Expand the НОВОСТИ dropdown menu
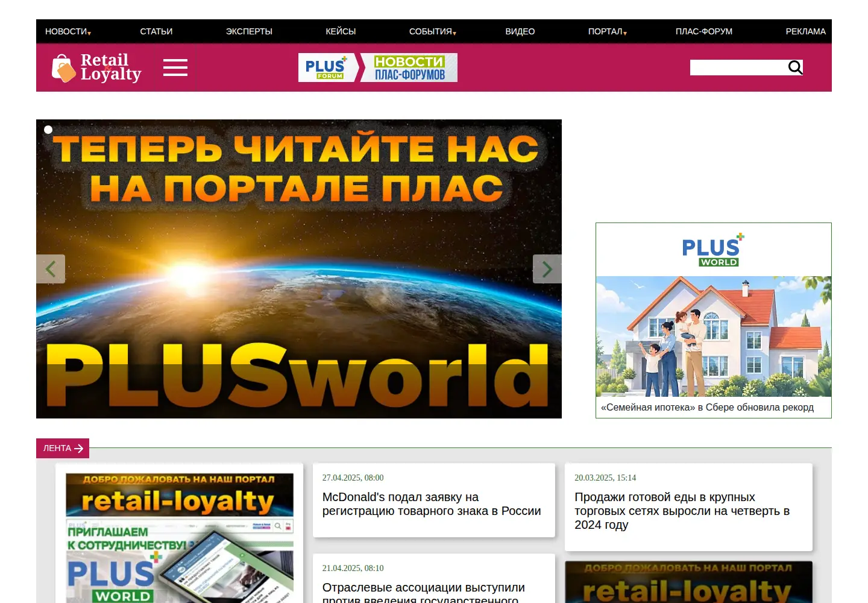This screenshot has width=868, height=603. point(68,31)
